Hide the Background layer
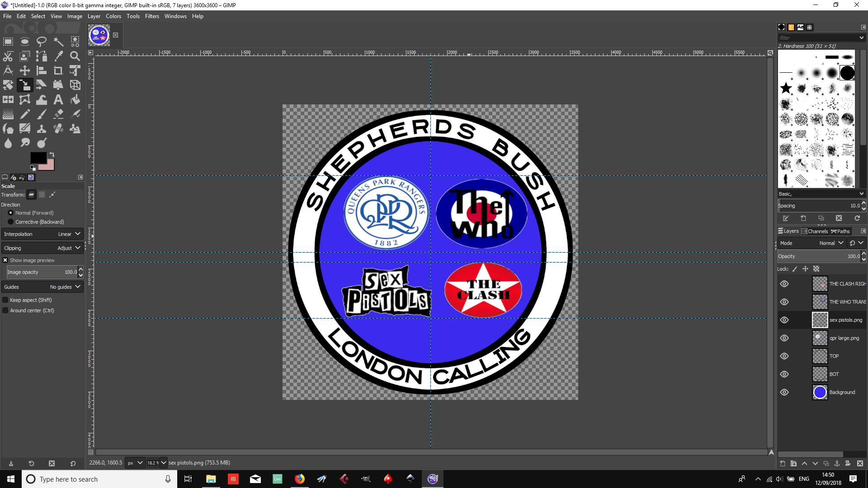 784,392
